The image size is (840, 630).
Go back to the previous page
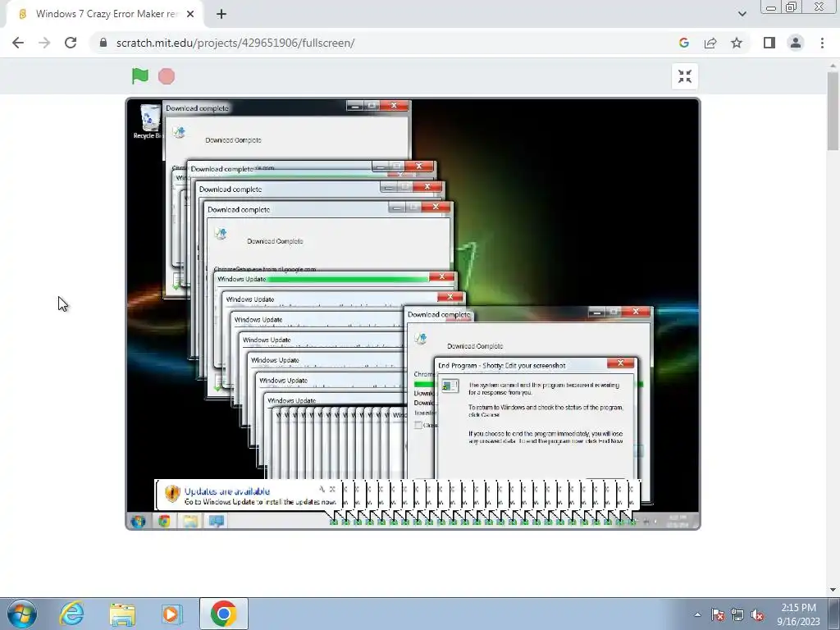[18, 43]
